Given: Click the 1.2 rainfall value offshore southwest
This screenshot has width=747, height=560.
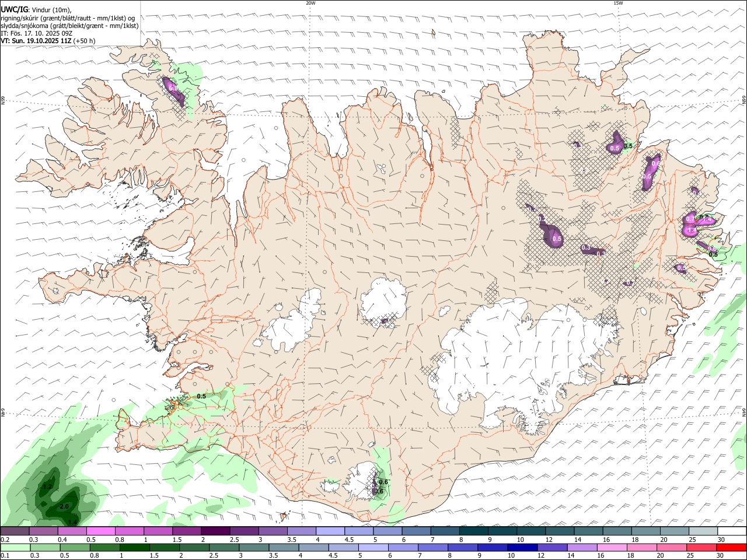Looking at the screenshot, I should coord(48,487).
